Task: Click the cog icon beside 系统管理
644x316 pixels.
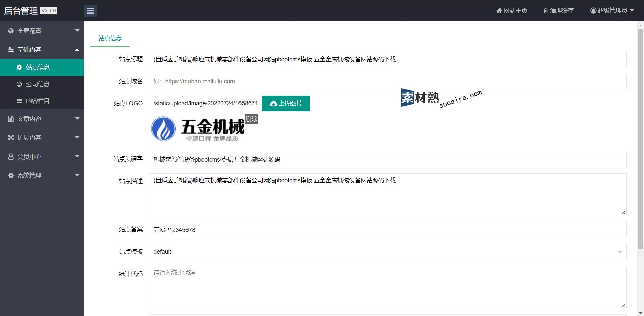Action: [x=11, y=175]
